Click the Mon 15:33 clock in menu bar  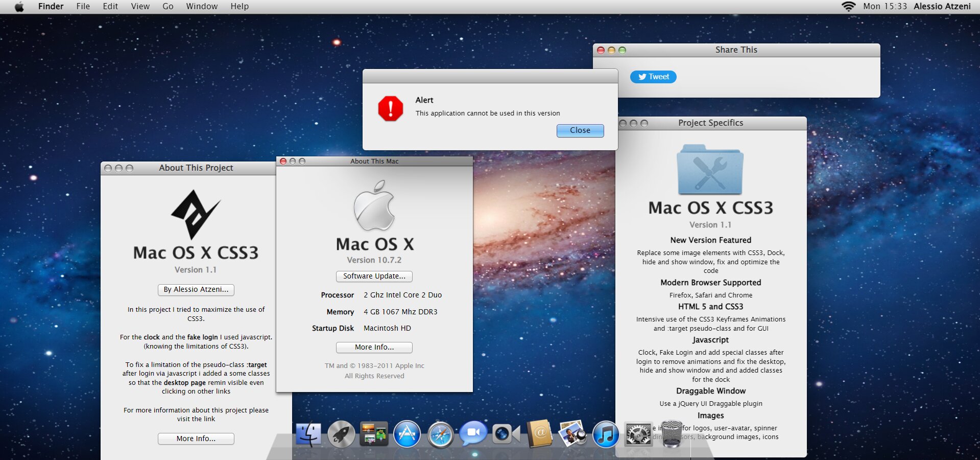pos(885,7)
